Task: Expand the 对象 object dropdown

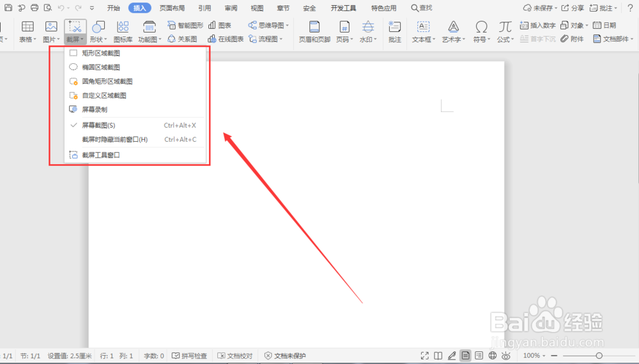Action: pos(587,26)
